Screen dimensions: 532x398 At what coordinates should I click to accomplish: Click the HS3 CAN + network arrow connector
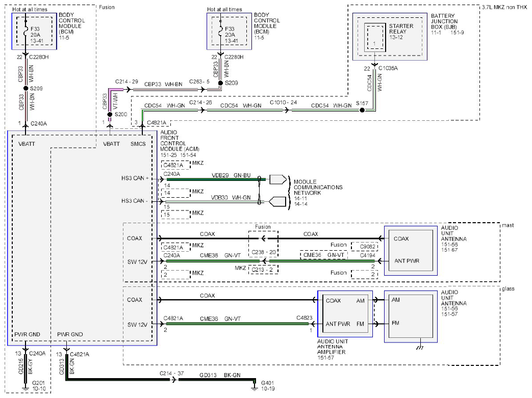(x=278, y=180)
